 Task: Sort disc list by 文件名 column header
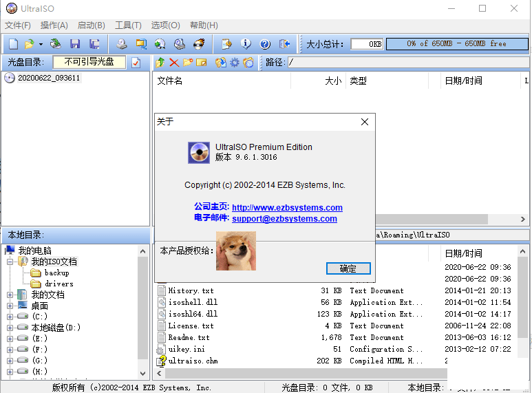coord(222,81)
